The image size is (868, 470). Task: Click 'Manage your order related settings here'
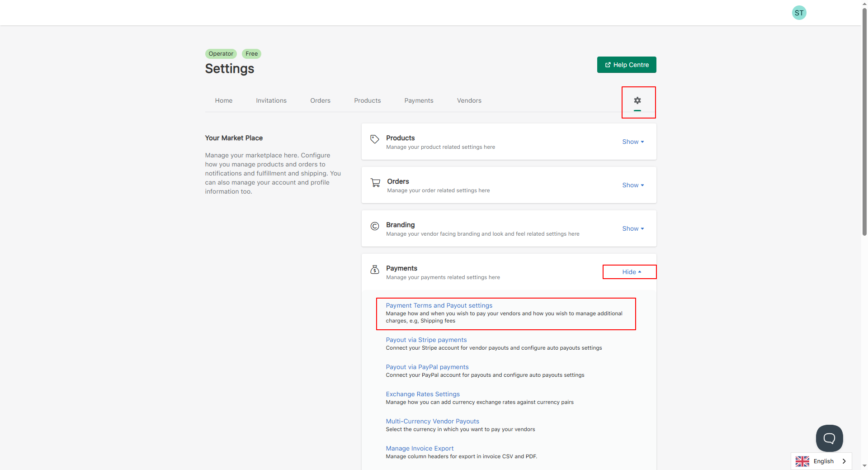pyautogui.click(x=439, y=190)
